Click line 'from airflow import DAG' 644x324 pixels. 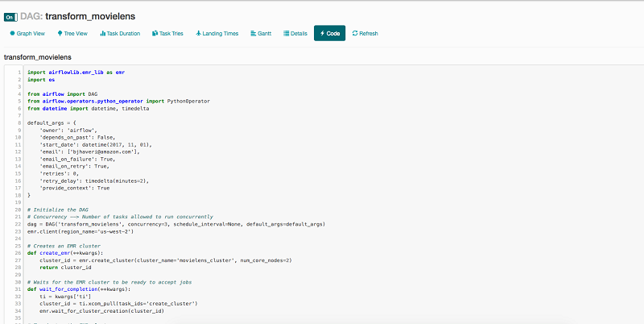[x=63, y=94]
